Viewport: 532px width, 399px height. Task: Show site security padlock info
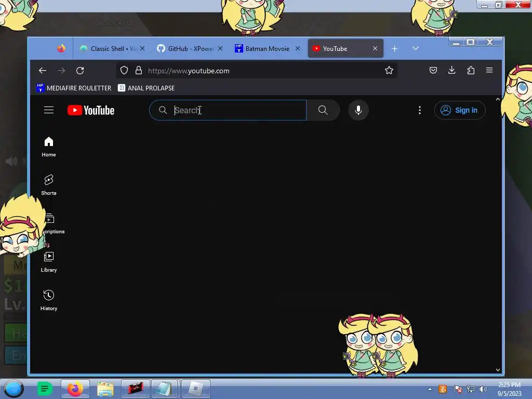(x=138, y=70)
